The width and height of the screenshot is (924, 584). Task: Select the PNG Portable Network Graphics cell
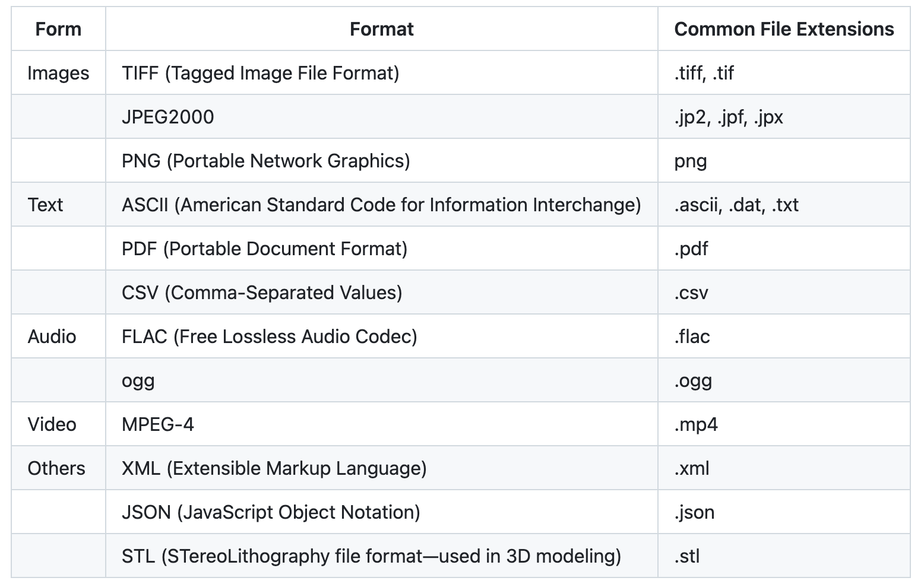click(x=265, y=161)
